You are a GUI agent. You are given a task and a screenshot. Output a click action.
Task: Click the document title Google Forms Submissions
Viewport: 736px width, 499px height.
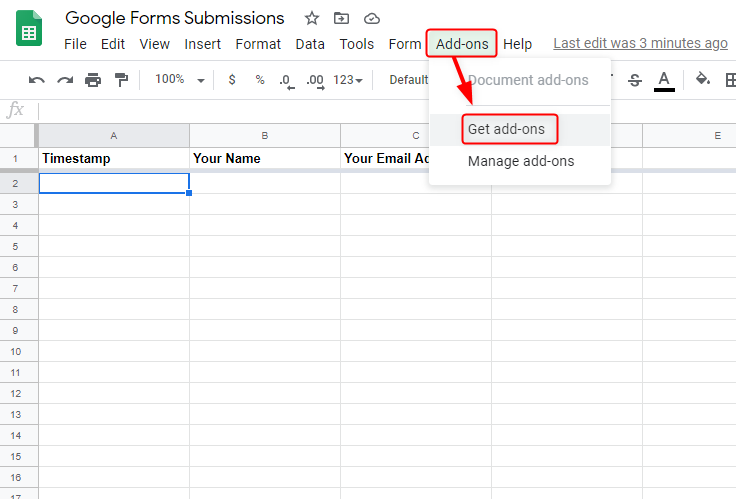click(175, 18)
